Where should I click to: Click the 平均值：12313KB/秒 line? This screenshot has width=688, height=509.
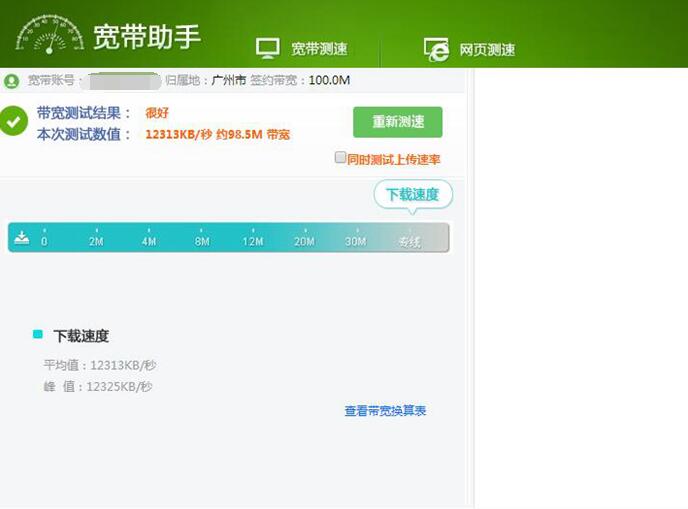tap(100, 365)
